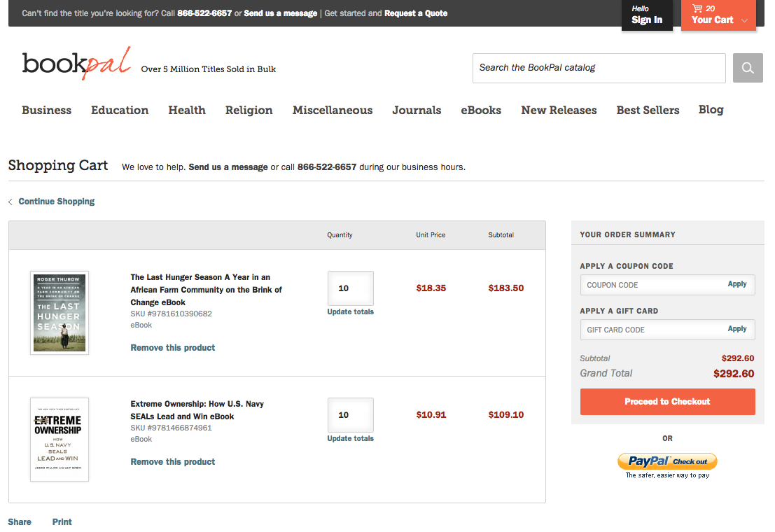775x532 pixels.
Task: Click the Grand Total $292.60 amount
Action: [734, 374]
